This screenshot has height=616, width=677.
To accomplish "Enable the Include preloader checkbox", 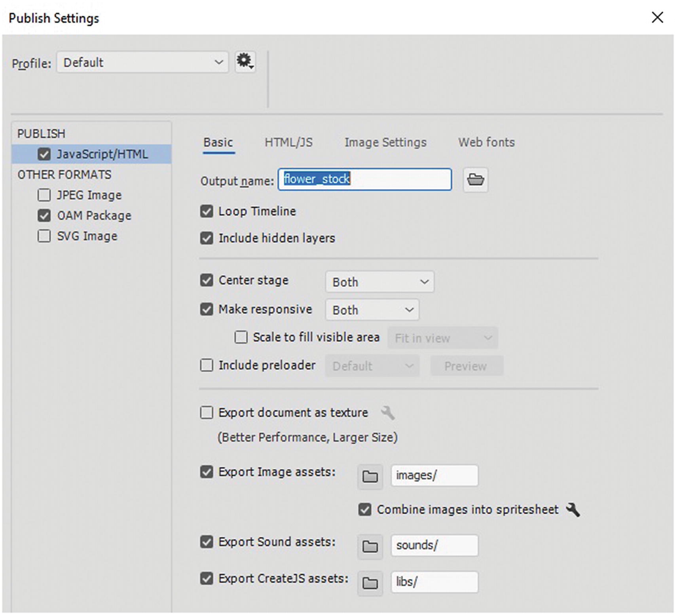I will click(x=207, y=365).
